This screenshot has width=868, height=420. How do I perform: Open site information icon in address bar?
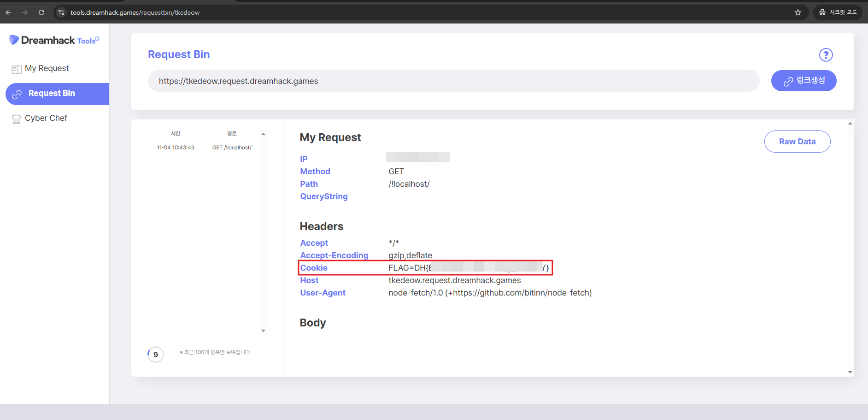61,12
